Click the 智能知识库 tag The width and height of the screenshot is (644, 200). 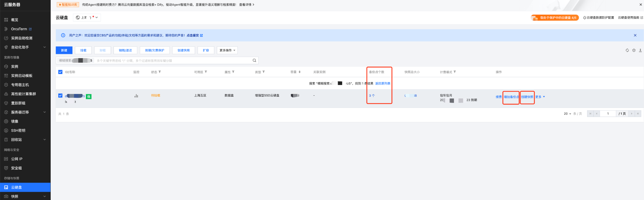click(x=68, y=4)
